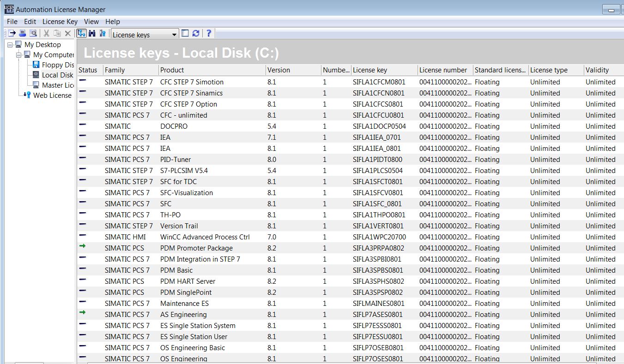Screen dimensions: 624x364
Task: Open the License keys view dropdown
Action: point(174,35)
